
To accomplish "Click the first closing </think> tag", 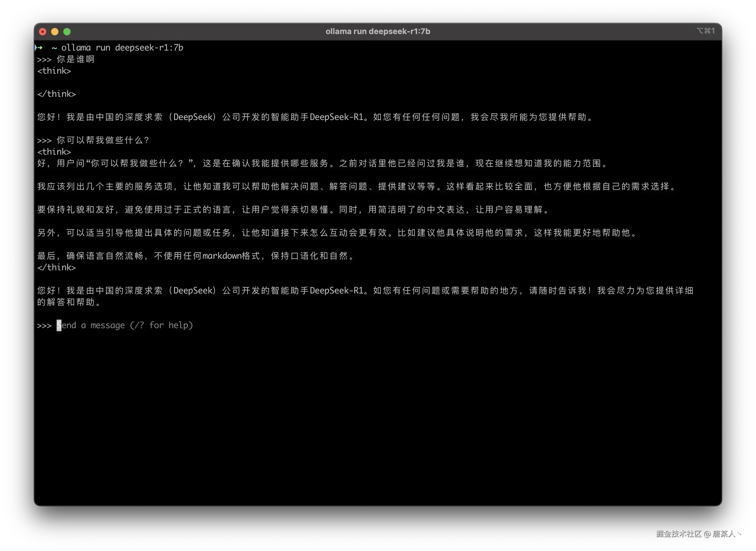I will (56, 94).
